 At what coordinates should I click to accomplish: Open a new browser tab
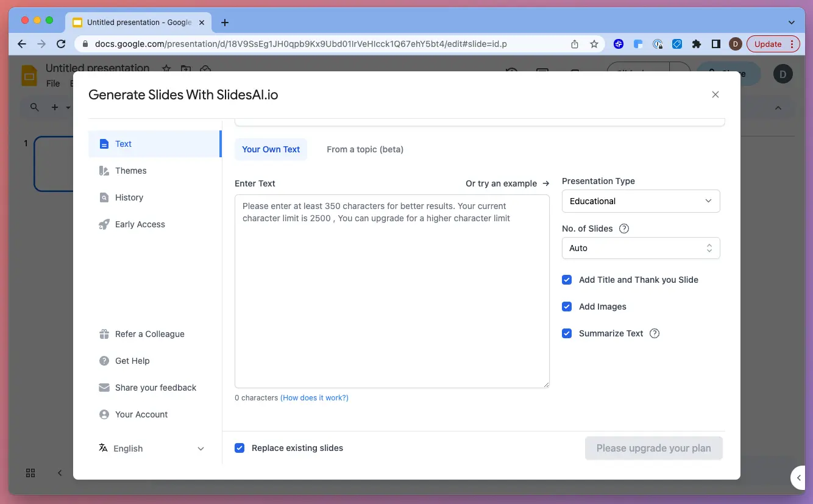point(225,23)
